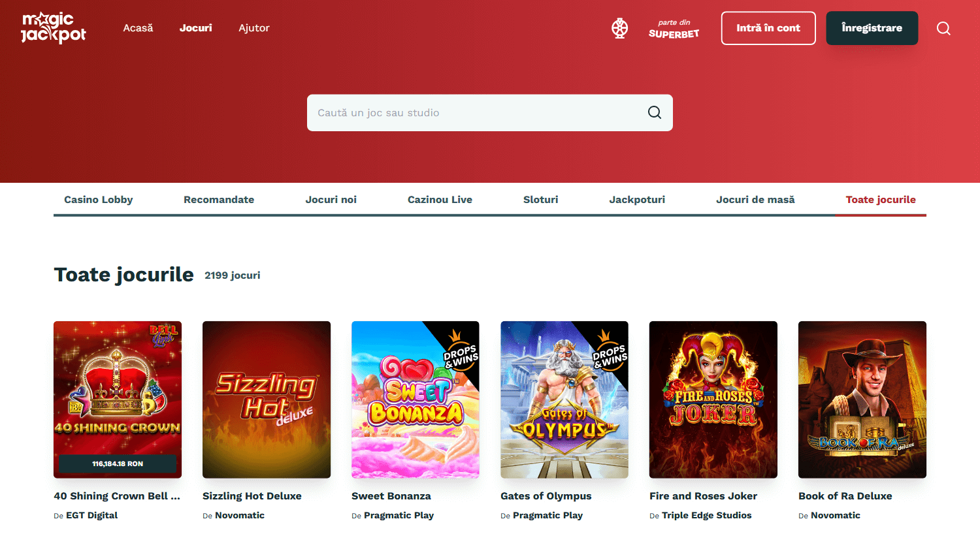Open the Jocuri noi tab
This screenshot has width=980, height=551.
point(331,200)
